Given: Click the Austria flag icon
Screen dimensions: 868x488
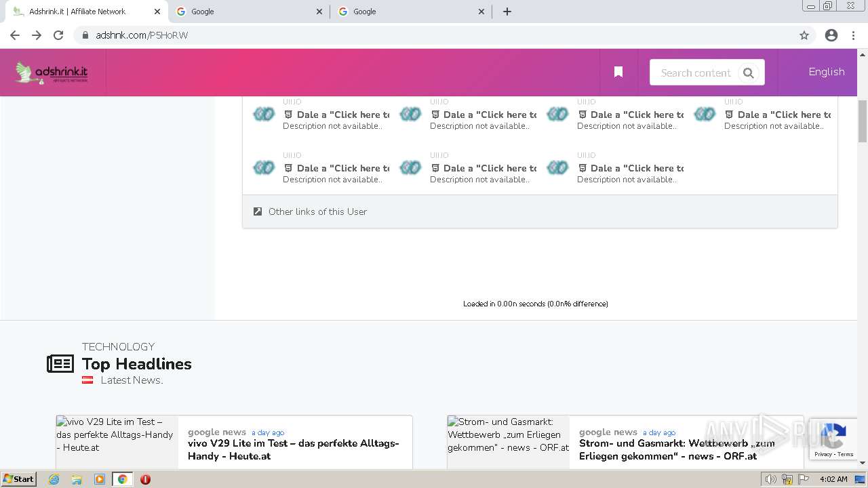Looking at the screenshot, I should 87,380.
